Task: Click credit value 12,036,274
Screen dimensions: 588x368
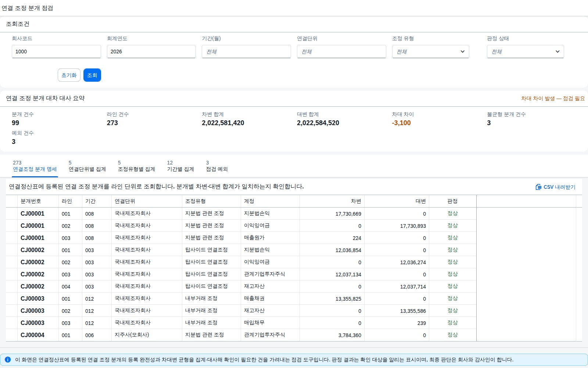Action: [413, 262]
